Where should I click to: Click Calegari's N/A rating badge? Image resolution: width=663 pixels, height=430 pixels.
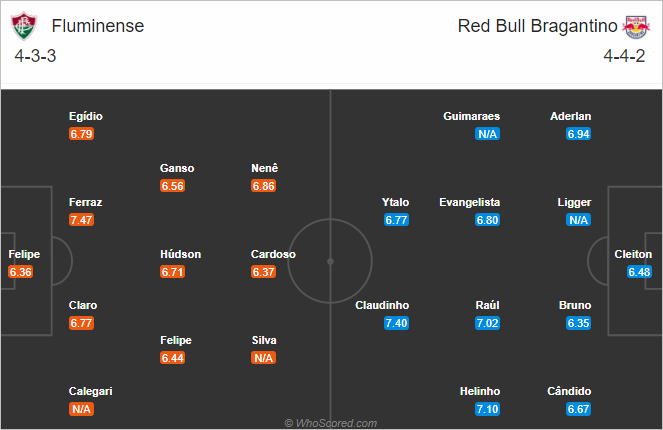pos(81,409)
